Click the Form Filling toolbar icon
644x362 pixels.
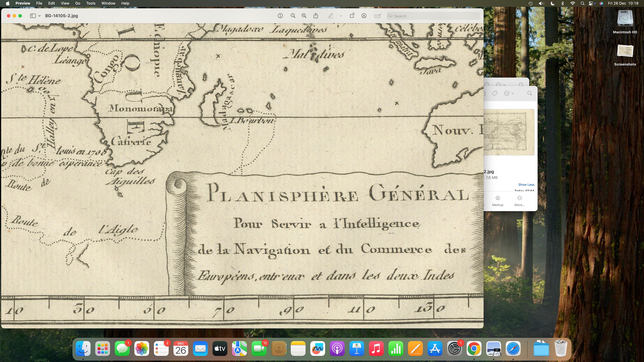coord(377,16)
